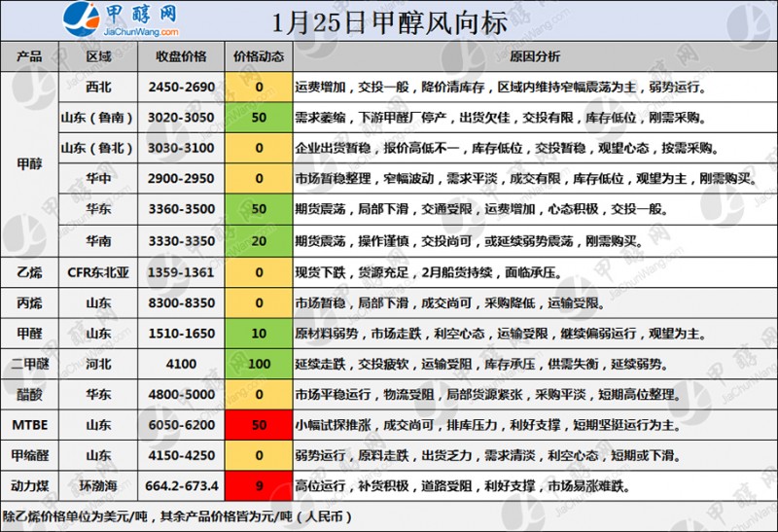Select the 醋酸 product cell
Screen dimensions: 778x532
(x=30, y=395)
